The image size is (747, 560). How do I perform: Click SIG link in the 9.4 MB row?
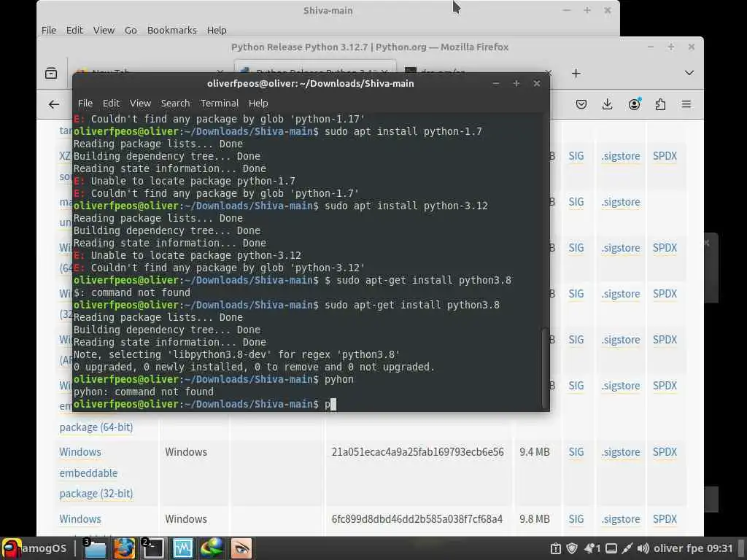click(576, 452)
